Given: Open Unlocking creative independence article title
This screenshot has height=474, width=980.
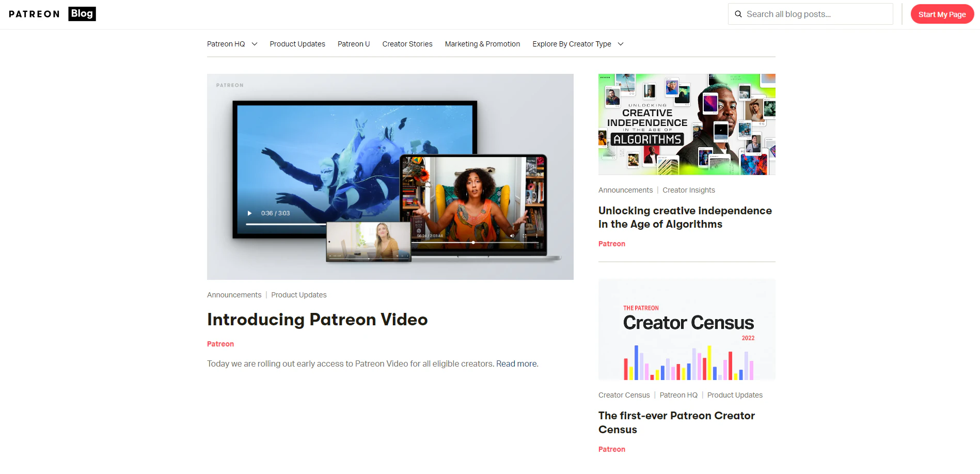Looking at the screenshot, I should 685,217.
